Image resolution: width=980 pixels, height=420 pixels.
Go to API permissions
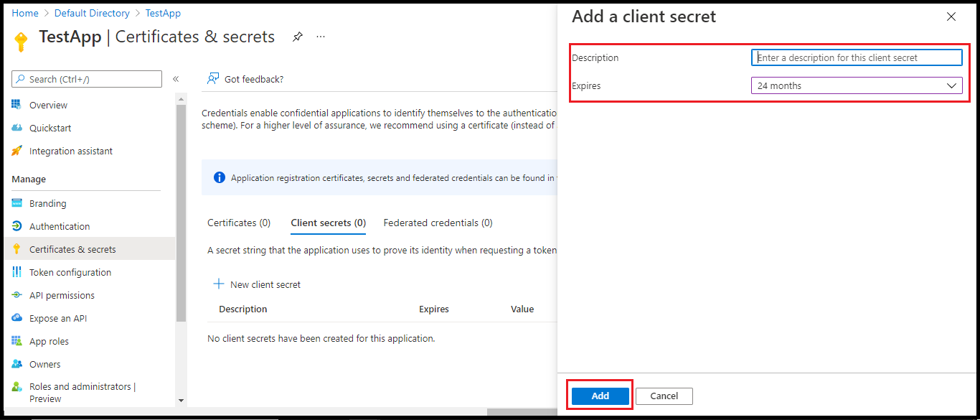[62, 295]
